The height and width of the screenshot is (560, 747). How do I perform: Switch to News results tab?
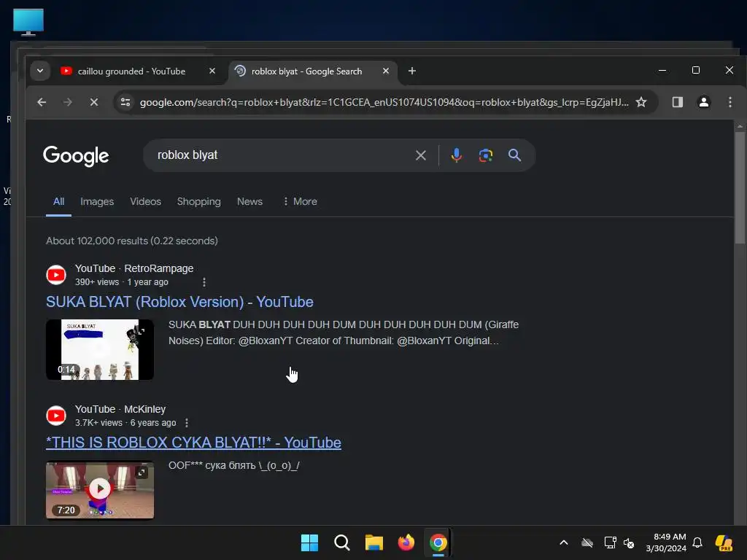[x=249, y=201]
